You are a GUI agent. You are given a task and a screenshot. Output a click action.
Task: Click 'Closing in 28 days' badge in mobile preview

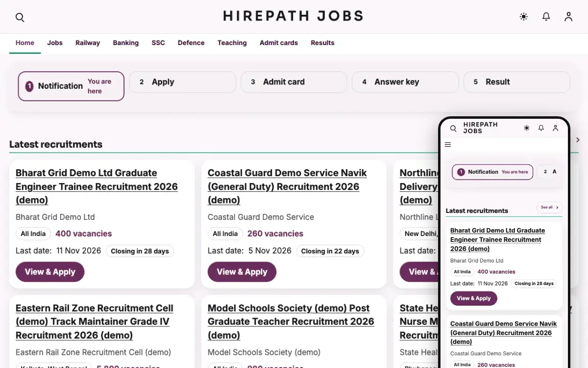tap(534, 284)
